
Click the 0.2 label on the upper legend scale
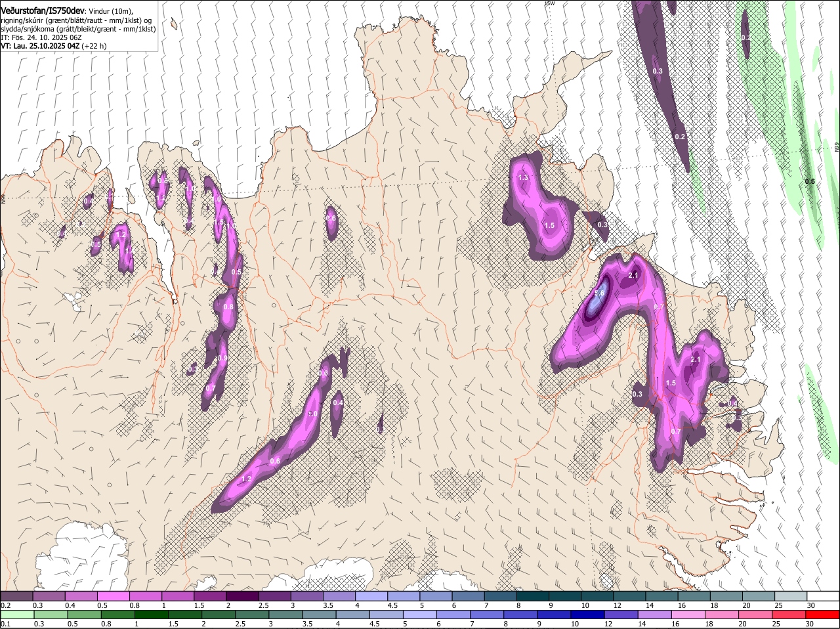5,605
